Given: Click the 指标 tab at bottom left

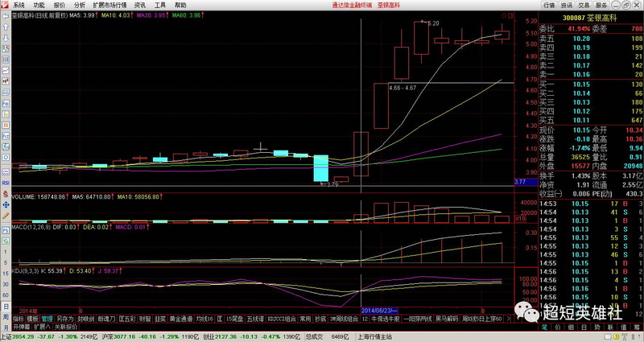Looking at the screenshot, I should point(17,318).
